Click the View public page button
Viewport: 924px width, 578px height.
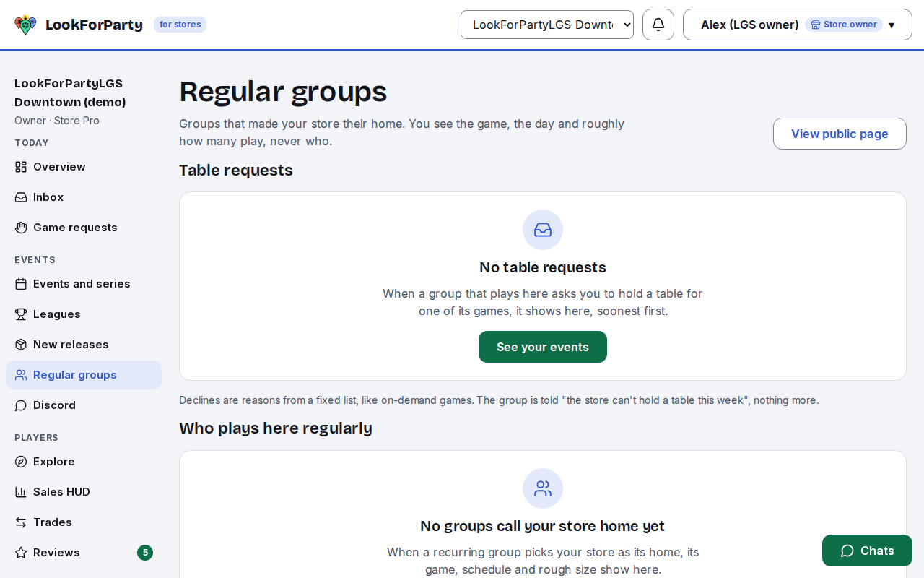click(x=840, y=134)
